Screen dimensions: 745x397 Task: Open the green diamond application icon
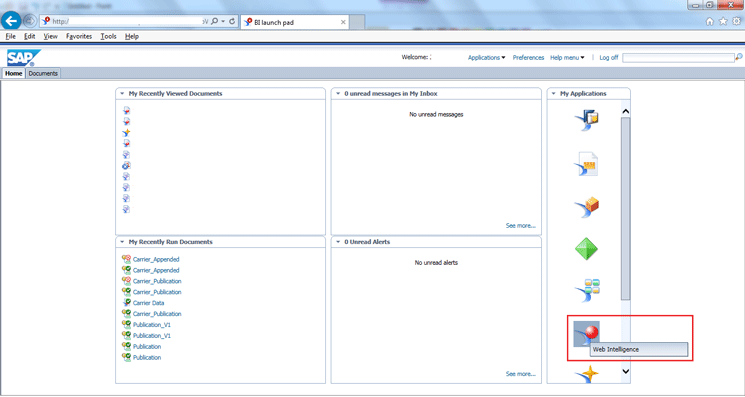586,249
